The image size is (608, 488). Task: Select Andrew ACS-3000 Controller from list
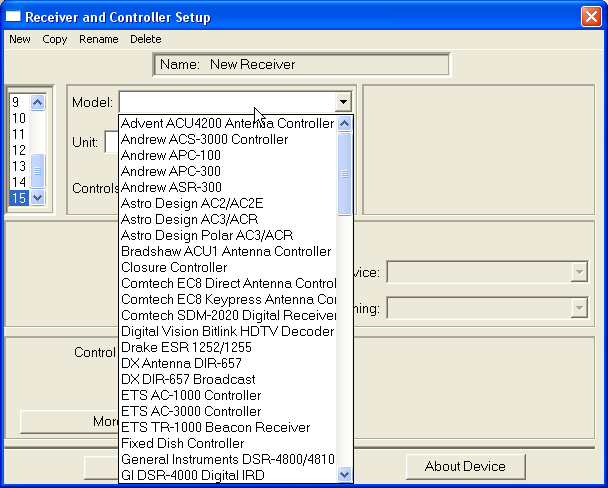(x=204, y=140)
